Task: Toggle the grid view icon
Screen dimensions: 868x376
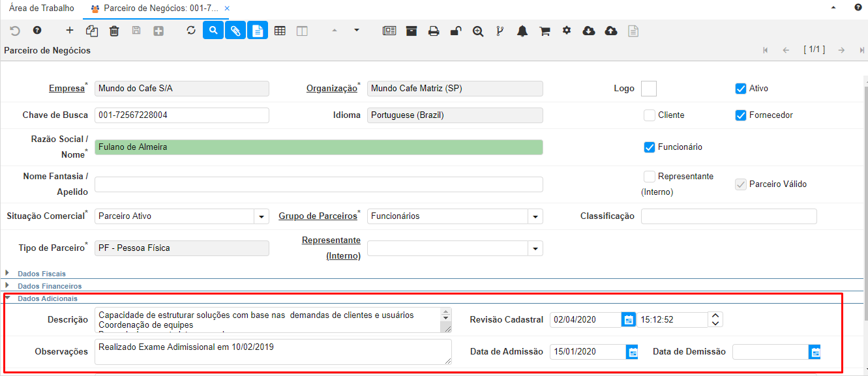Action: click(x=280, y=31)
